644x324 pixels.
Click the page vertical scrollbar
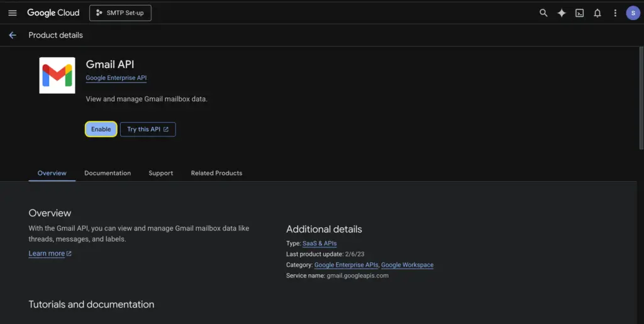pyautogui.click(x=641, y=99)
